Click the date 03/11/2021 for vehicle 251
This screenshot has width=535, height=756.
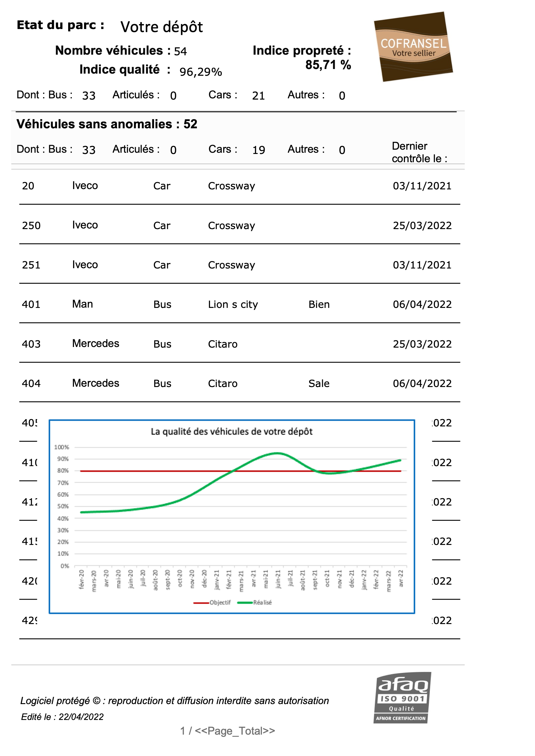coord(422,265)
